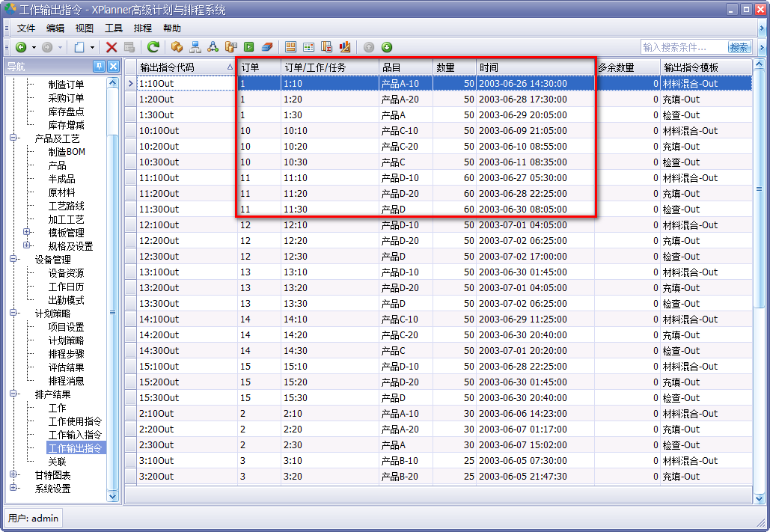Viewport: 770px width, 532px height.
Task: Click the triangle nodes structure icon
Action: [x=213, y=47]
